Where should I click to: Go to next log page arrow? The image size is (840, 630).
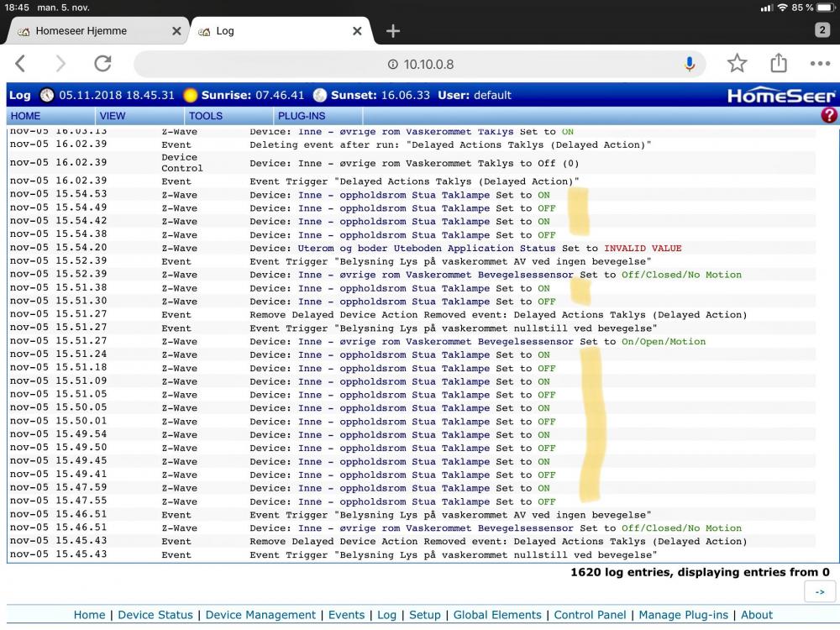[820, 592]
